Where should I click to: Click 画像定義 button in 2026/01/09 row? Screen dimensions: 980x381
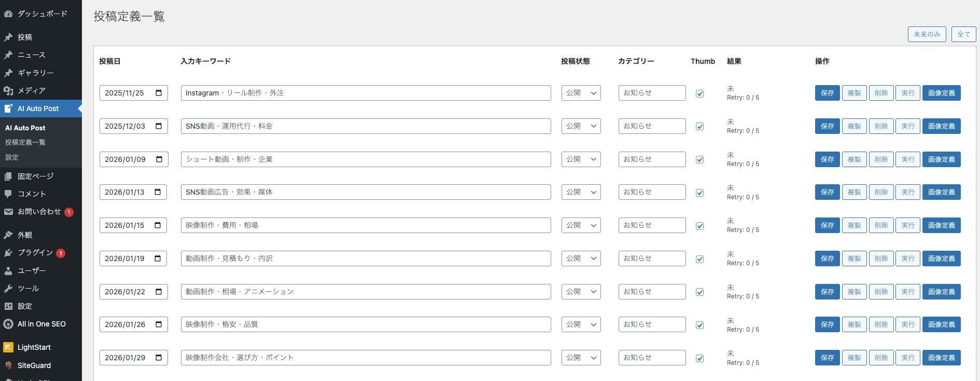tap(941, 159)
